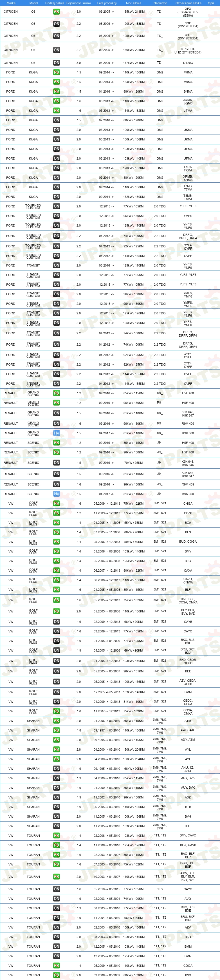The width and height of the screenshot is (220, 980).
Task: Click engine code BVH in Sharan row
Action: pyautogui.click(x=188, y=816)
